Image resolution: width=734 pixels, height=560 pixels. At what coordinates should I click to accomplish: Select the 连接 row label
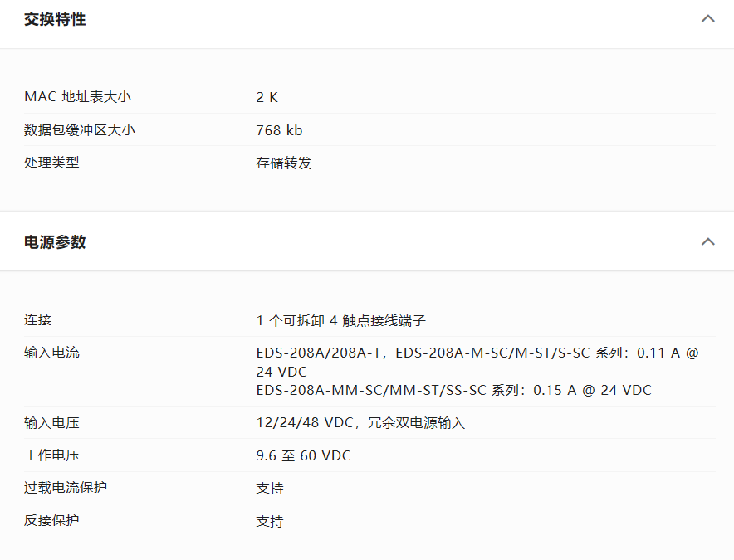(x=37, y=320)
